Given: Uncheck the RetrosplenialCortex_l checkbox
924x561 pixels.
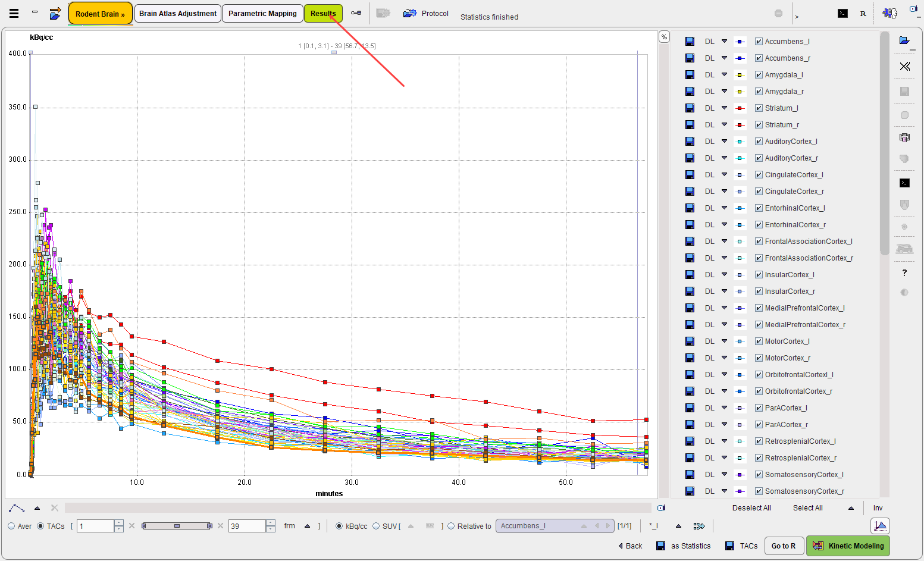Looking at the screenshot, I should tap(759, 441).
